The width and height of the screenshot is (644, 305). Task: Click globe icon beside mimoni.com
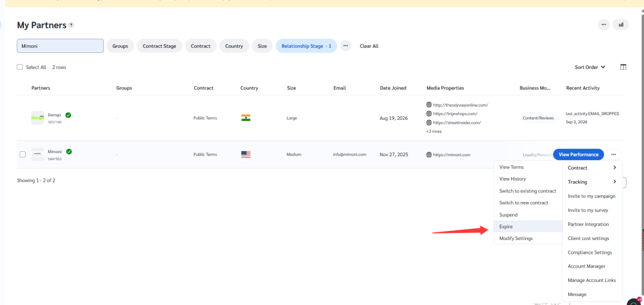(429, 155)
